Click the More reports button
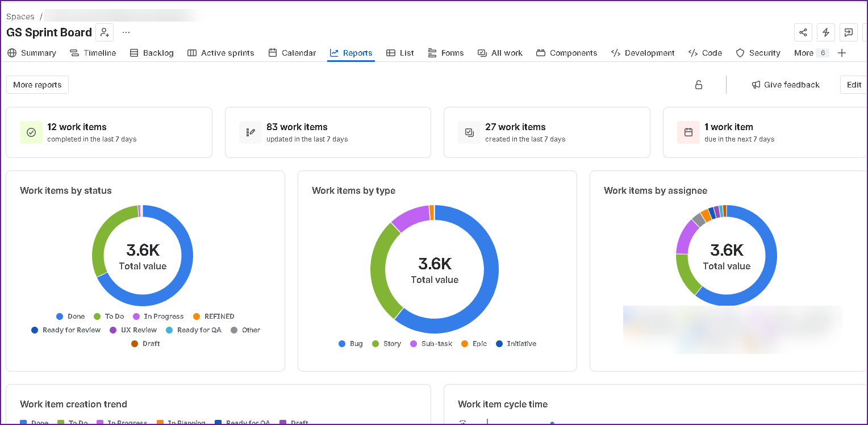The height and width of the screenshot is (425, 868). point(37,85)
